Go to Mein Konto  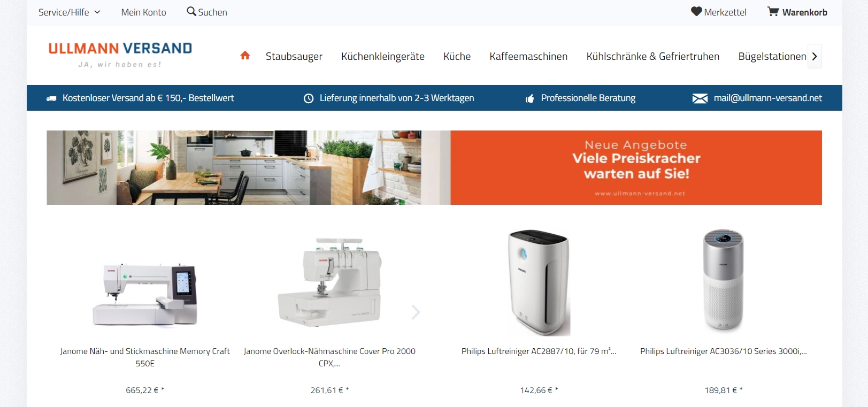point(143,12)
